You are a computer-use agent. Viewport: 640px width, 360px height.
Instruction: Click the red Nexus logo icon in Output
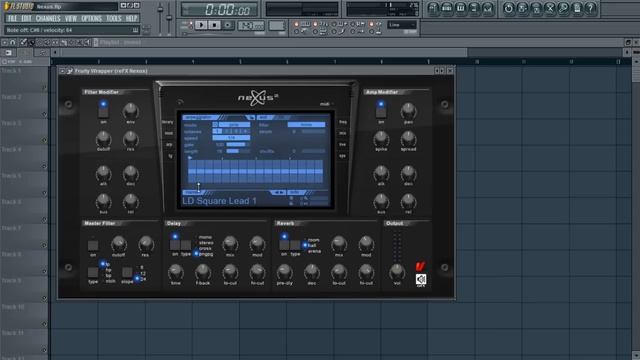tap(420, 267)
